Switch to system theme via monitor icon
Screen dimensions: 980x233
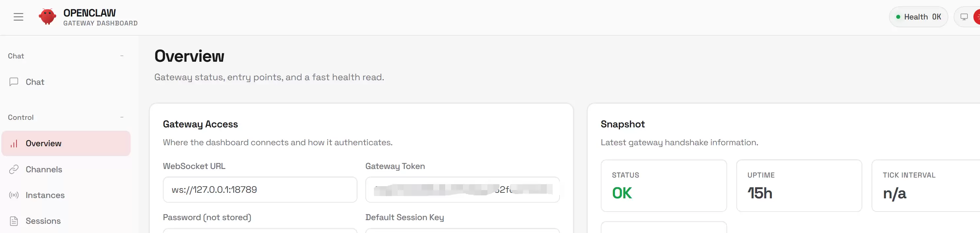click(x=964, y=17)
